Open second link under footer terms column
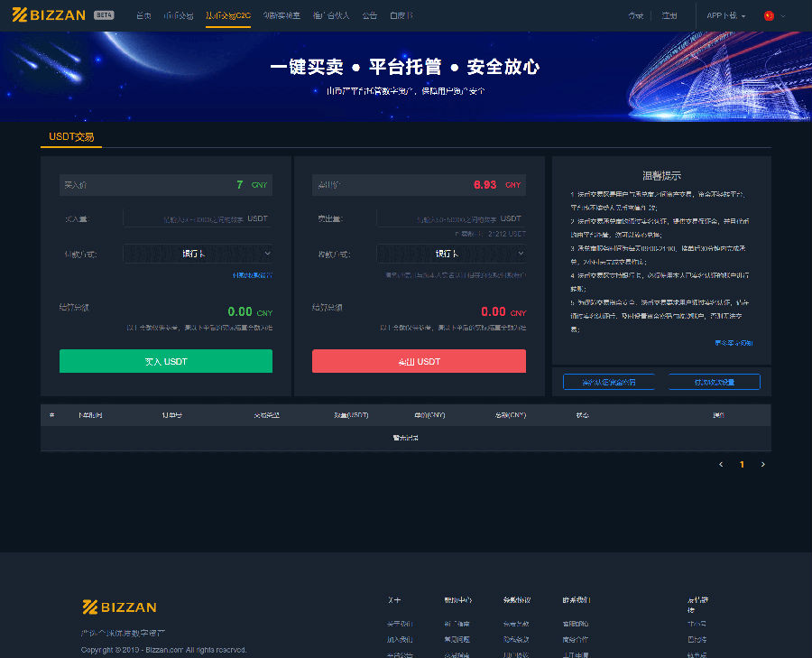812x658 pixels. (x=516, y=639)
